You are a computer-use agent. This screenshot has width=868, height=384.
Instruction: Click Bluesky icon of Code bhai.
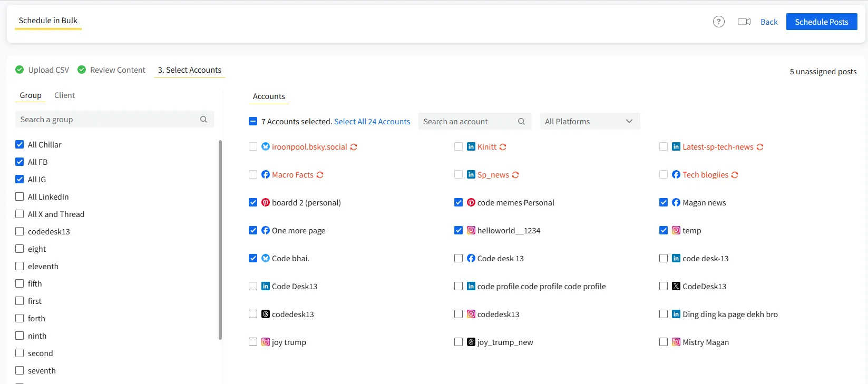[x=266, y=258]
